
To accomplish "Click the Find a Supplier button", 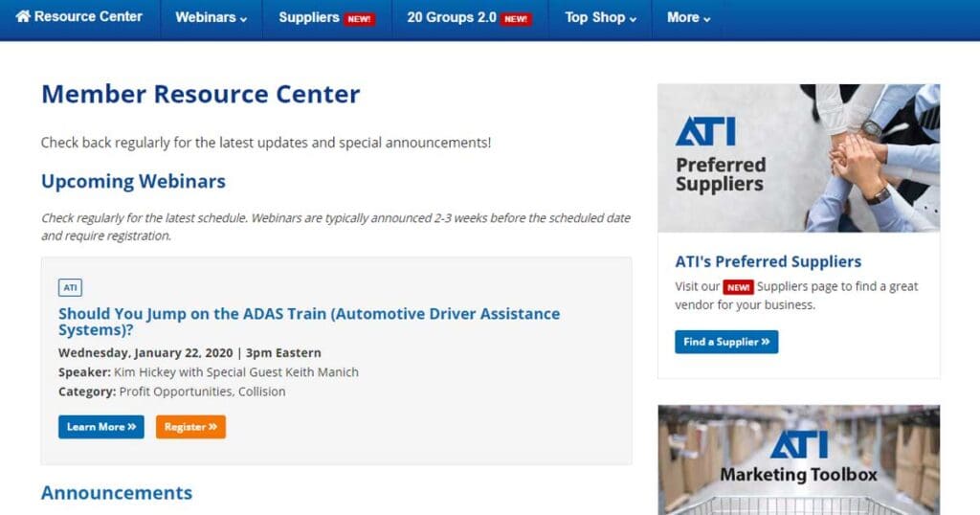I will pyautogui.click(x=726, y=342).
